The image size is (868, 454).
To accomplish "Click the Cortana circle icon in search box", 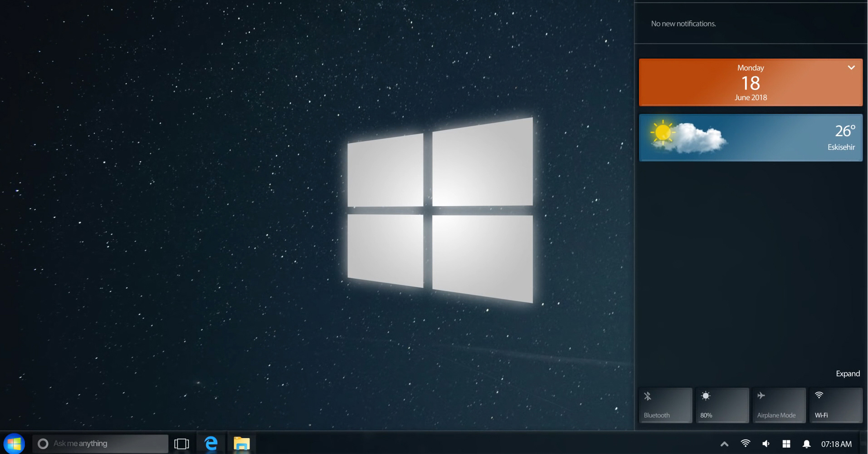I will [x=43, y=444].
